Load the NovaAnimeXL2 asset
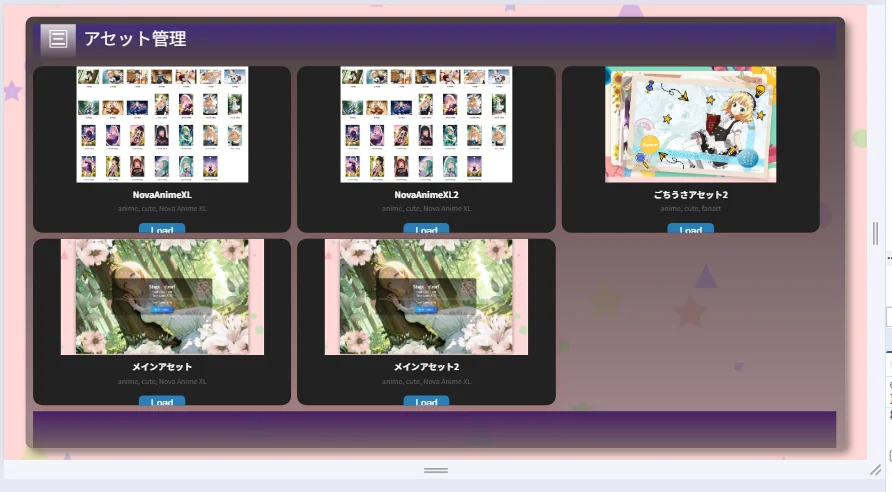892x492 pixels. pos(426,230)
